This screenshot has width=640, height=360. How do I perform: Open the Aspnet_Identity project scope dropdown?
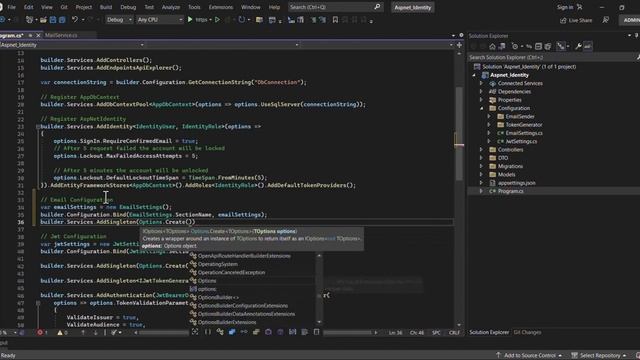point(72,45)
